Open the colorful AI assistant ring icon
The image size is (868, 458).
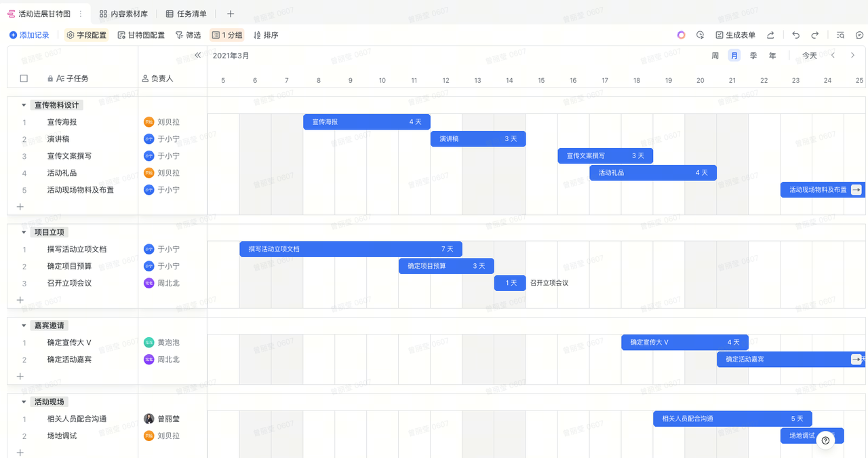coord(682,35)
